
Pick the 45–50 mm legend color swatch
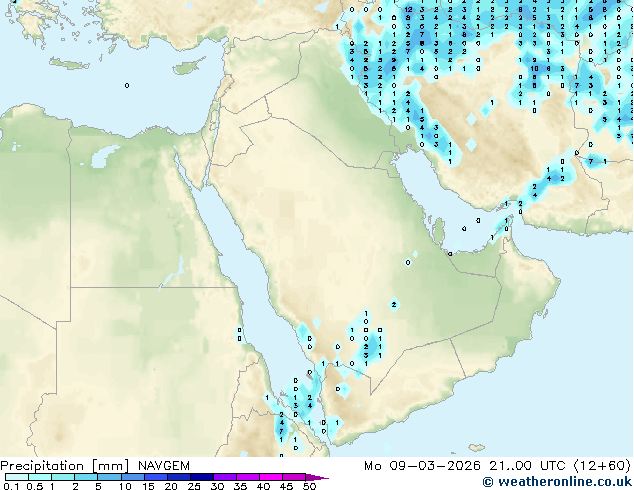(x=294, y=477)
